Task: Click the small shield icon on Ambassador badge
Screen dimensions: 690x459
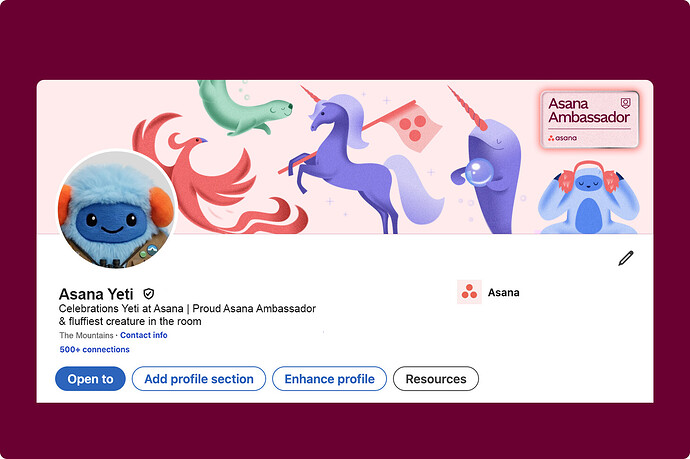Action: pyautogui.click(x=625, y=103)
